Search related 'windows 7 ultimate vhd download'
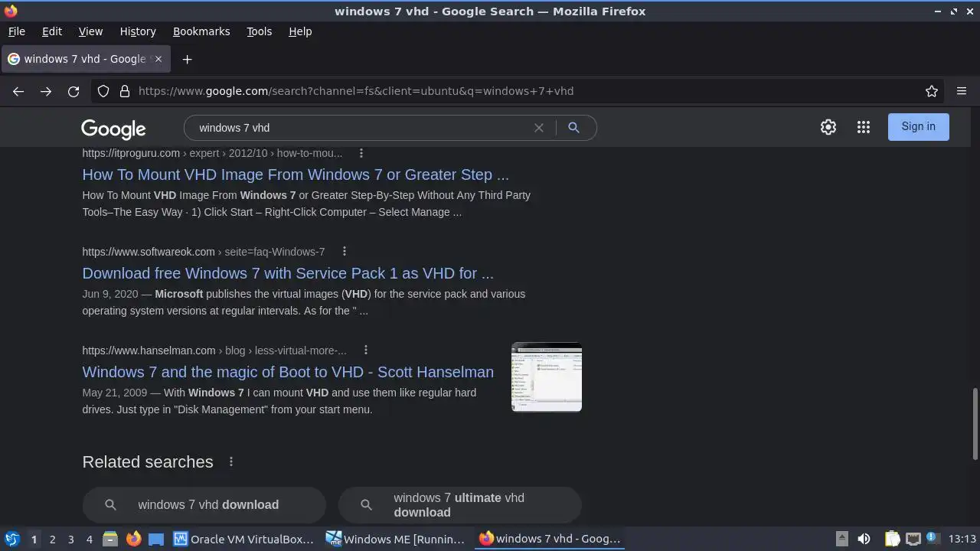The image size is (980, 551). point(459,504)
